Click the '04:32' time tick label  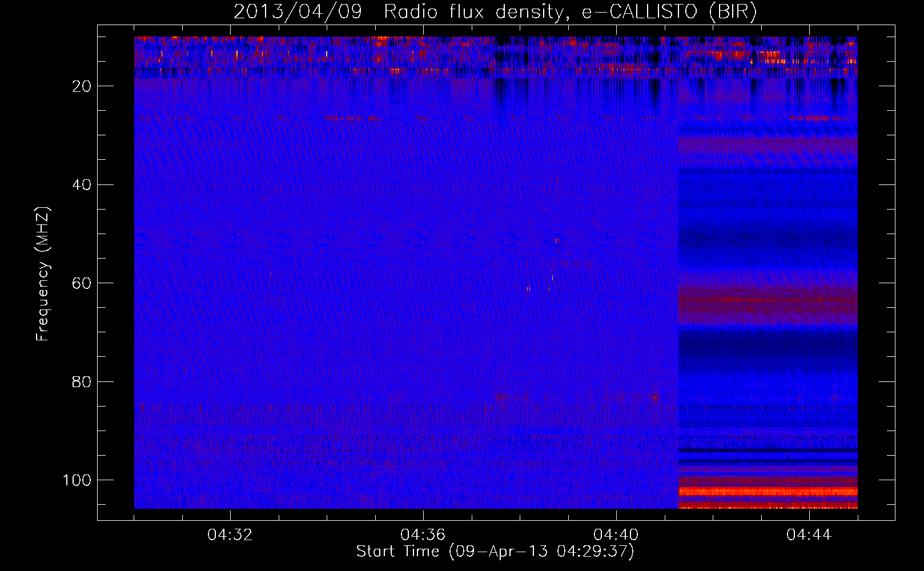tap(230, 535)
